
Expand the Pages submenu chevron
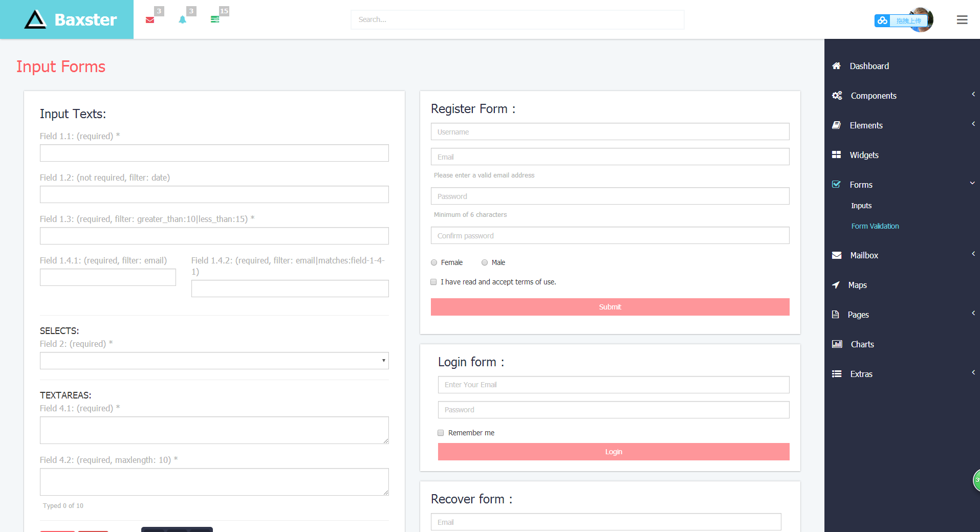coord(973,313)
